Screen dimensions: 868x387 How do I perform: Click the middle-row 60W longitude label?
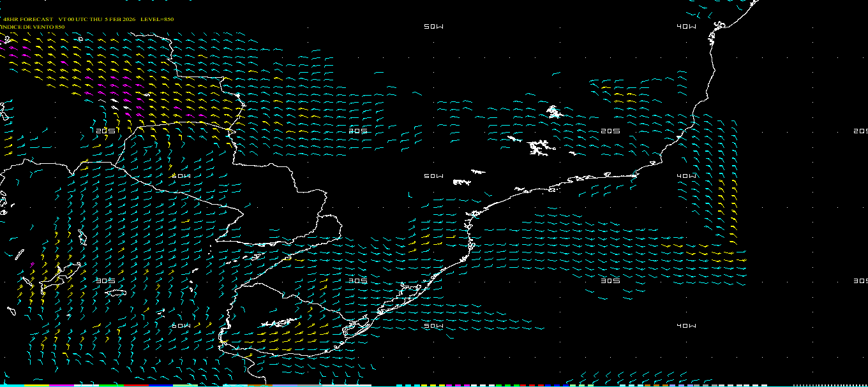[x=181, y=176]
